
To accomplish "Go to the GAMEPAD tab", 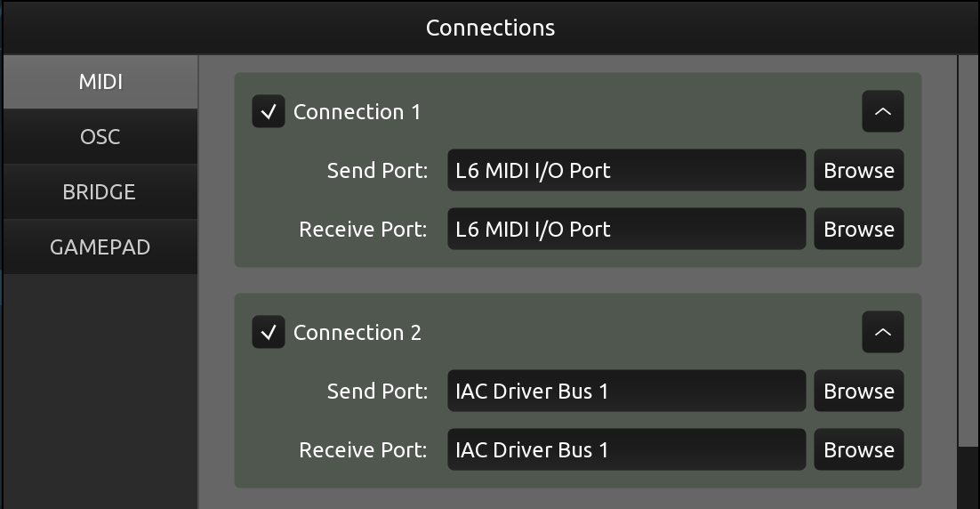I will pyautogui.click(x=100, y=247).
